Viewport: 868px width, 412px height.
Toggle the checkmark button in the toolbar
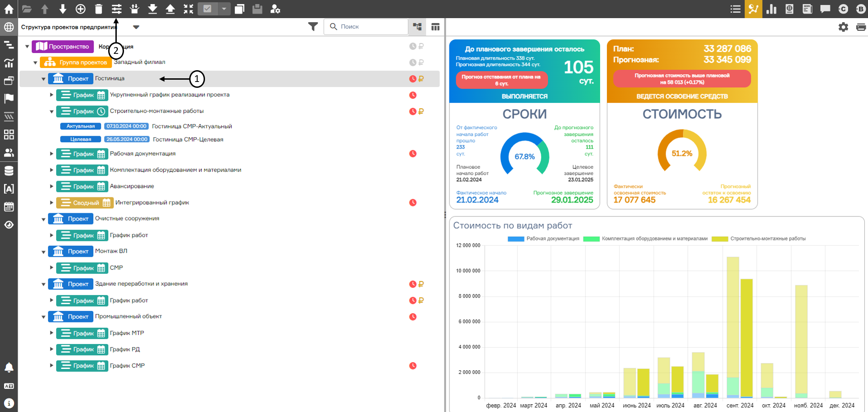[207, 9]
